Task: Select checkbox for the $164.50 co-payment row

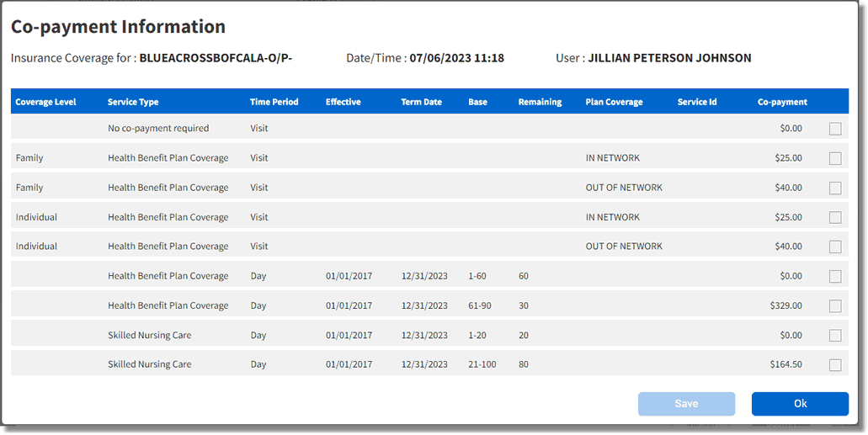Action: click(835, 364)
